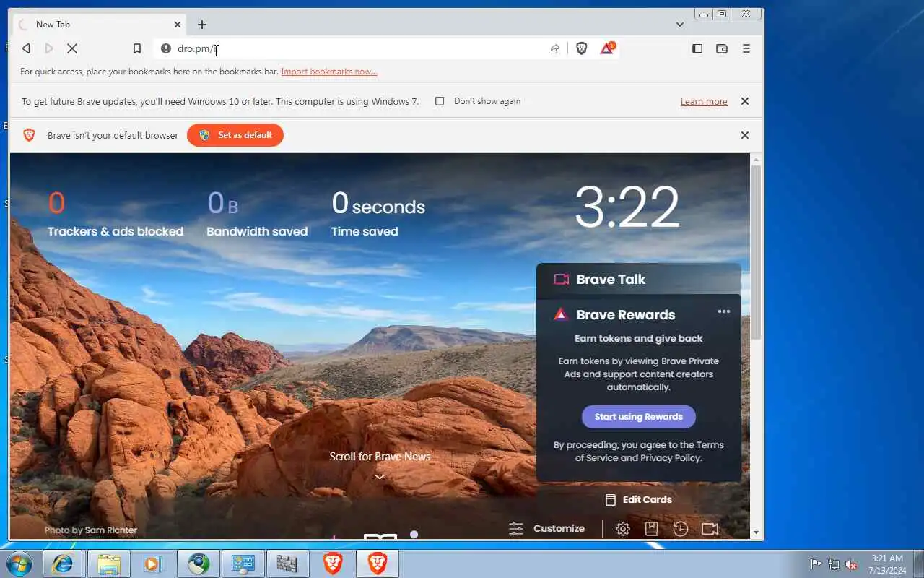Screen dimensions: 924x578
Task: Open Brave Rewards card three-dot menu
Action: pos(724,311)
